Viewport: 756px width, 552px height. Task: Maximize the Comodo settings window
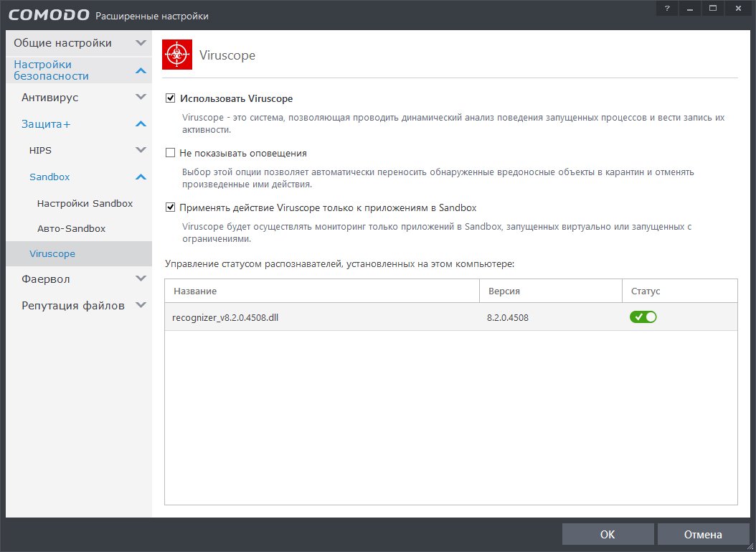tap(713, 8)
